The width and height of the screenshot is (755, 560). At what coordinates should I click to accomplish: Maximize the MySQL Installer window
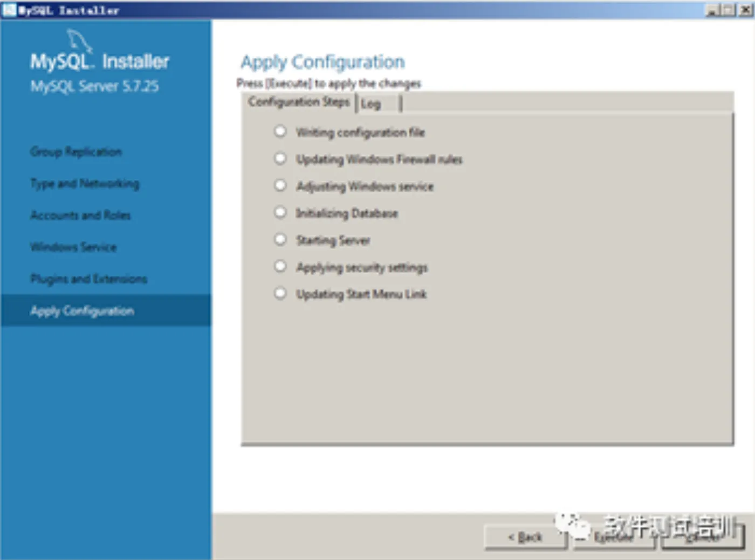(x=729, y=10)
